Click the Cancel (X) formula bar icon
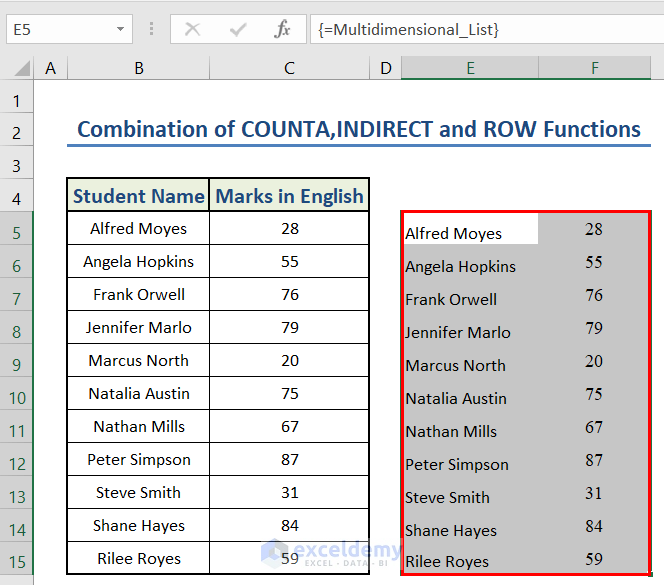 point(192,29)
